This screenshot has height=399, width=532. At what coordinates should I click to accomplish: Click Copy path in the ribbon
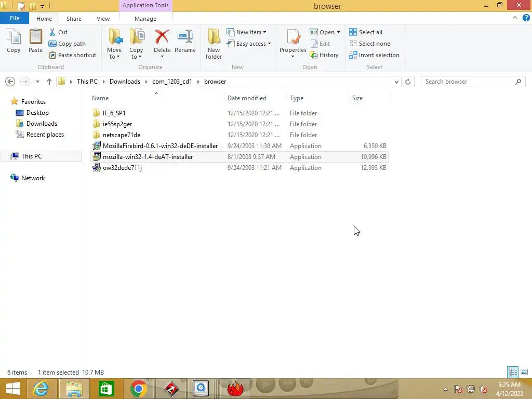pos(67,44)
